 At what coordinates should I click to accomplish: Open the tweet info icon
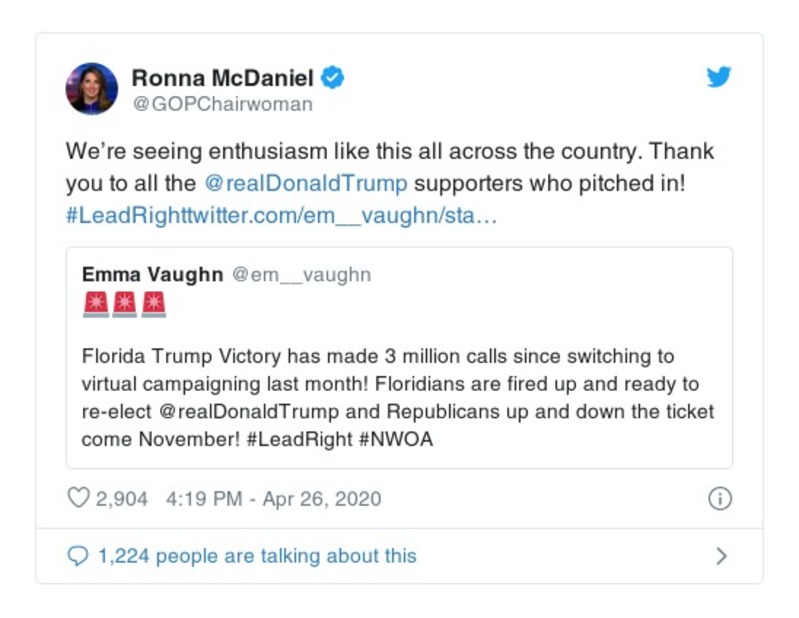pyautogui.click(x=719, y=498)
